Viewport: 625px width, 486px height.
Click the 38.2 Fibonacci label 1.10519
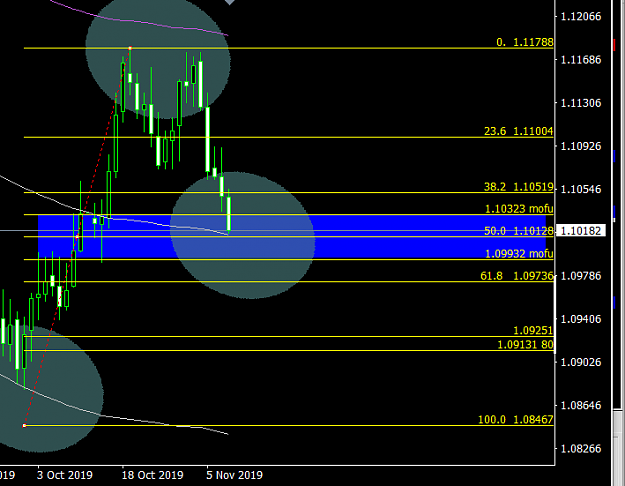tap(519, 187)
